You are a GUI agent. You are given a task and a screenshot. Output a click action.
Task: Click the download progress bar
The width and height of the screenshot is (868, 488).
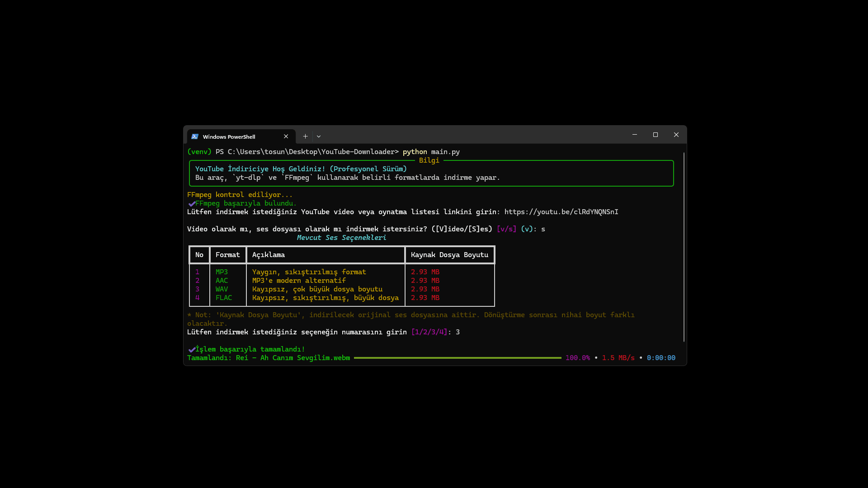click(458, 358)
